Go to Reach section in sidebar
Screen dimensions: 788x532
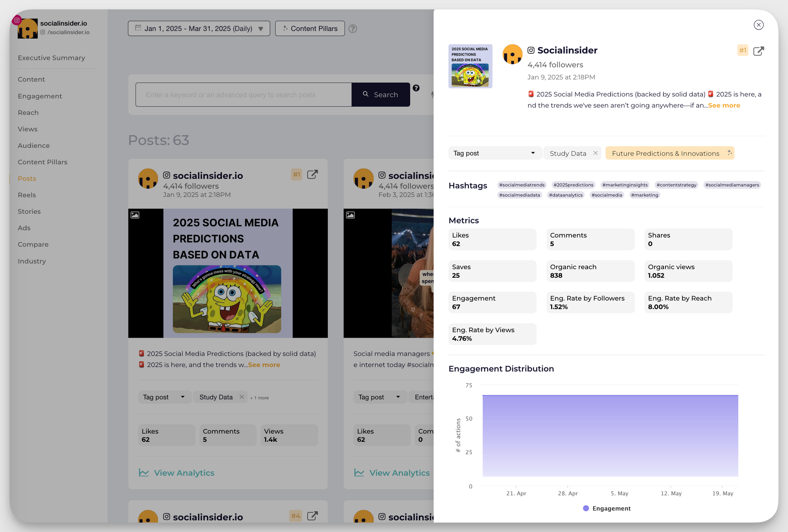28,113
